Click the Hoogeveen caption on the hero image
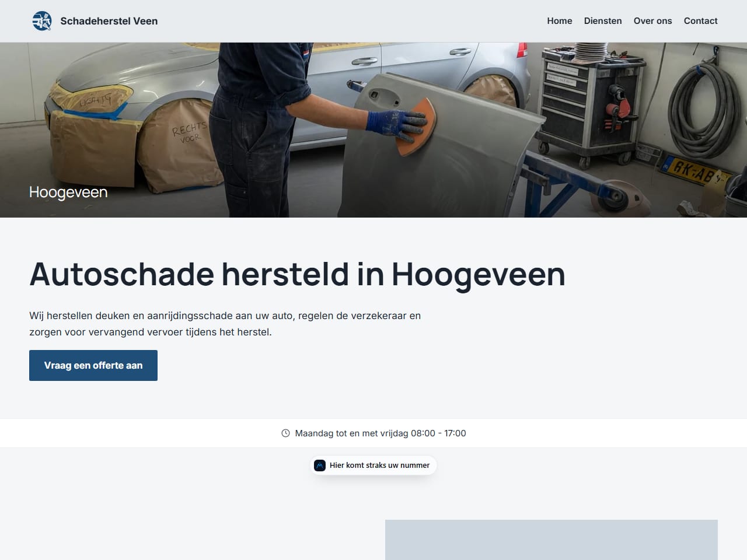The height and width of the screenshot is (560, 747). pos(68,192)
